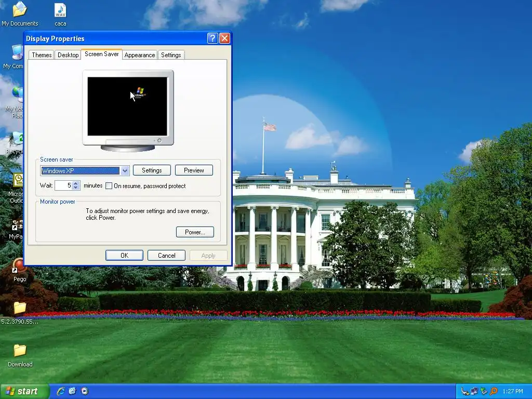Launch Windows Media Player from Quick Launch

[x=85, y=391]
